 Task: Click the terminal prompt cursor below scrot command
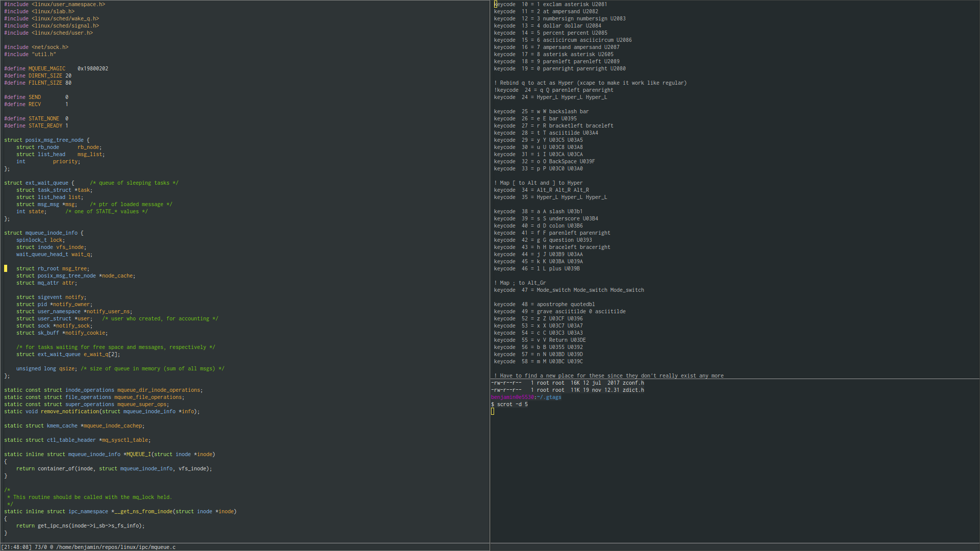point(493,411)
